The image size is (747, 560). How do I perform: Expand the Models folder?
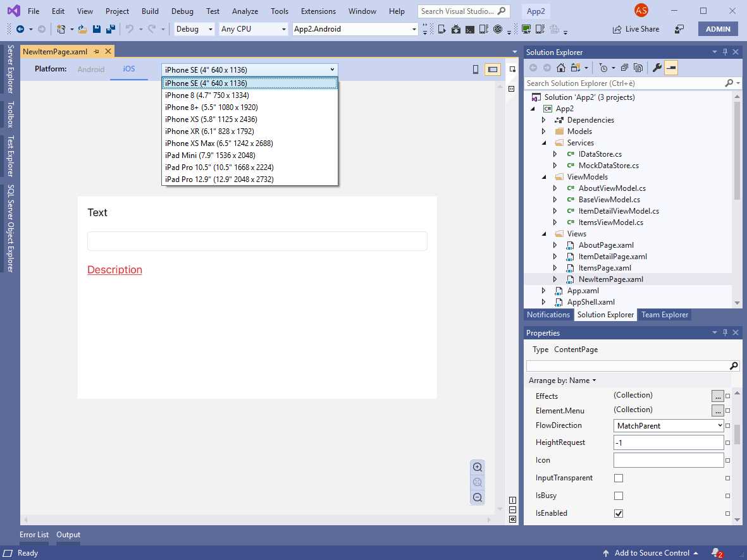pos(544,131)
